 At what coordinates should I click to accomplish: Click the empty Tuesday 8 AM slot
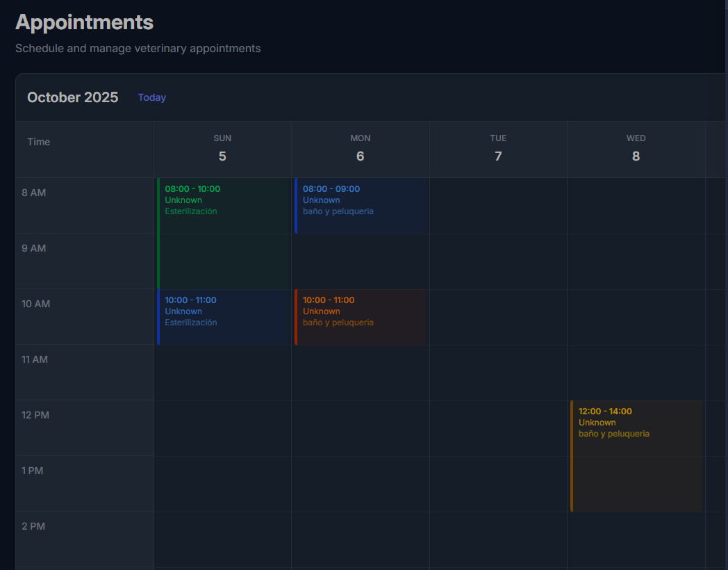point(498,206)
